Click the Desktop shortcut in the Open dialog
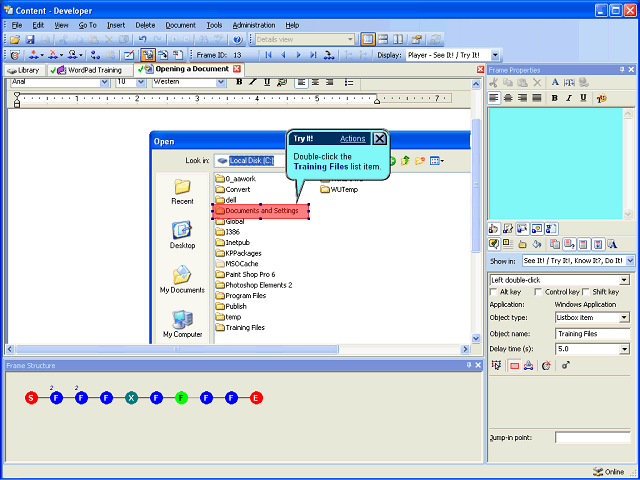 (182, 235)
